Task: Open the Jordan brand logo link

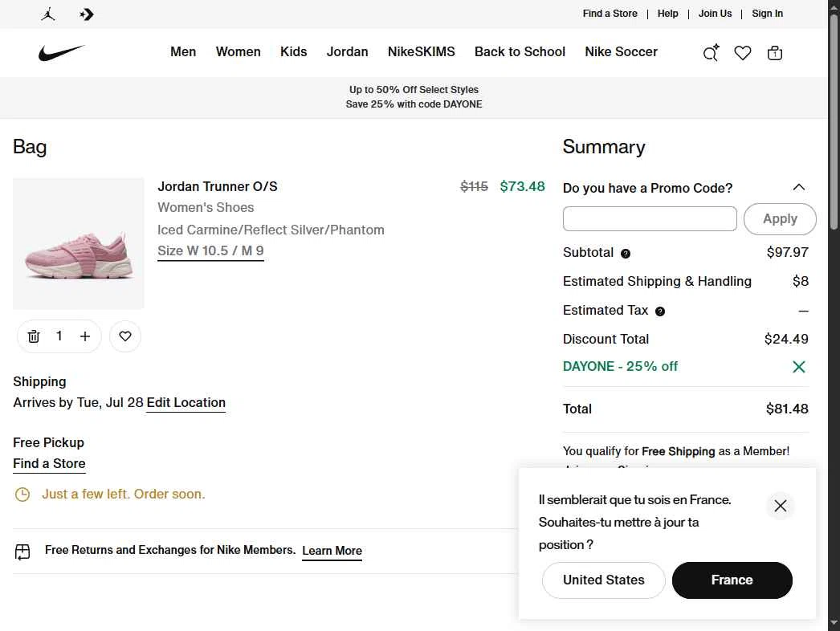Action: (x=48, y=14)
